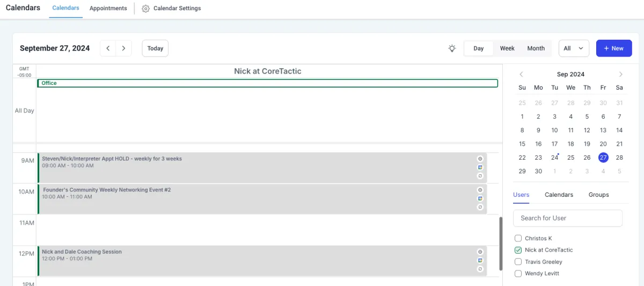
Task: Switch to the Appointments tab
Action: coord(108,9)
